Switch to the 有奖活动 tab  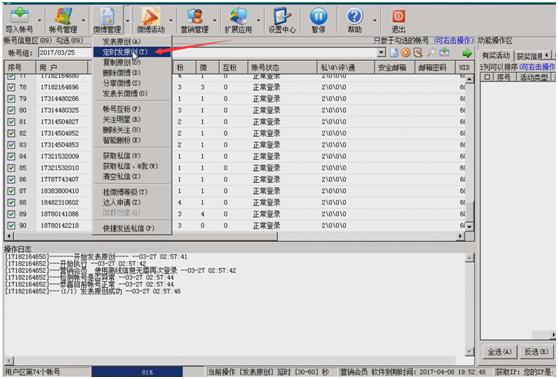point(496,56)
